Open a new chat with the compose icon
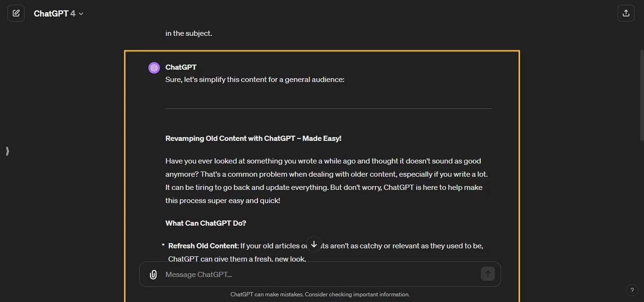 pyautogui.click(x=16, y=13)
